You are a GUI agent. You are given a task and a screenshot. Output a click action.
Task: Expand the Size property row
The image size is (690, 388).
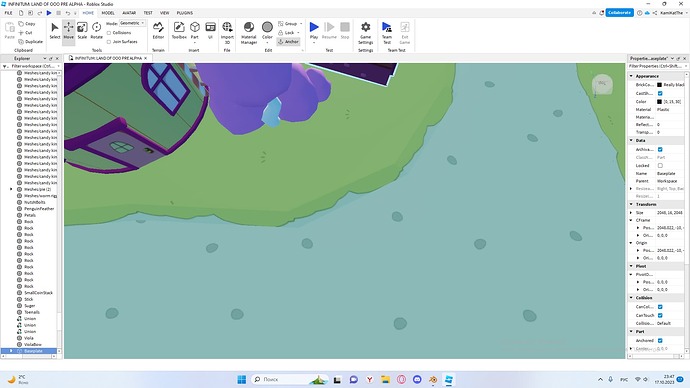631,212
